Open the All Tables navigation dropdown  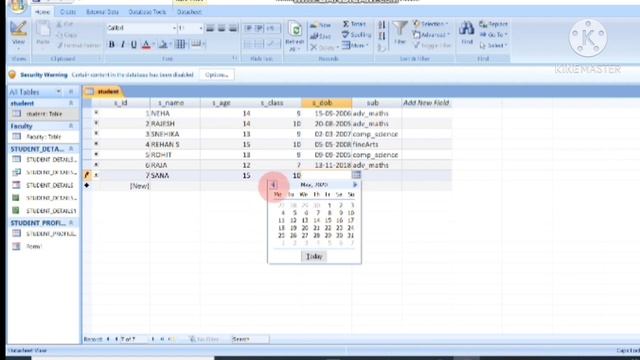pos(59,92)
